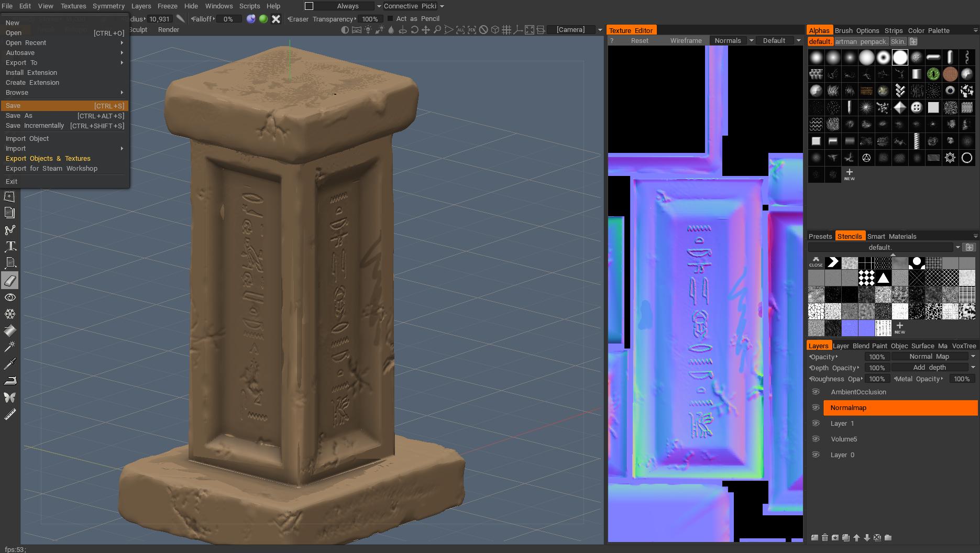
Task: Toggle the checkbox left of Always
Action: pyautogui.click(x=309, y=6)
